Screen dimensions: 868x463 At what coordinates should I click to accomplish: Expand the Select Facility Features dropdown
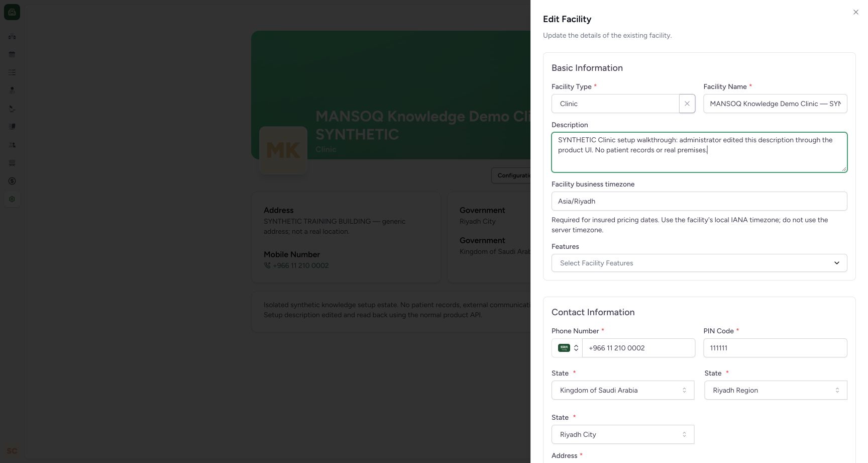[699, 263]
